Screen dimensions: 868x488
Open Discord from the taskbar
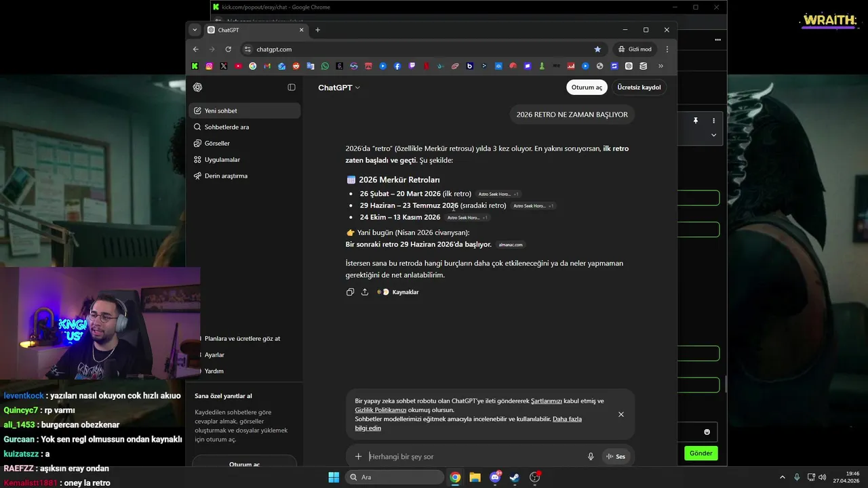coord(495,477)
